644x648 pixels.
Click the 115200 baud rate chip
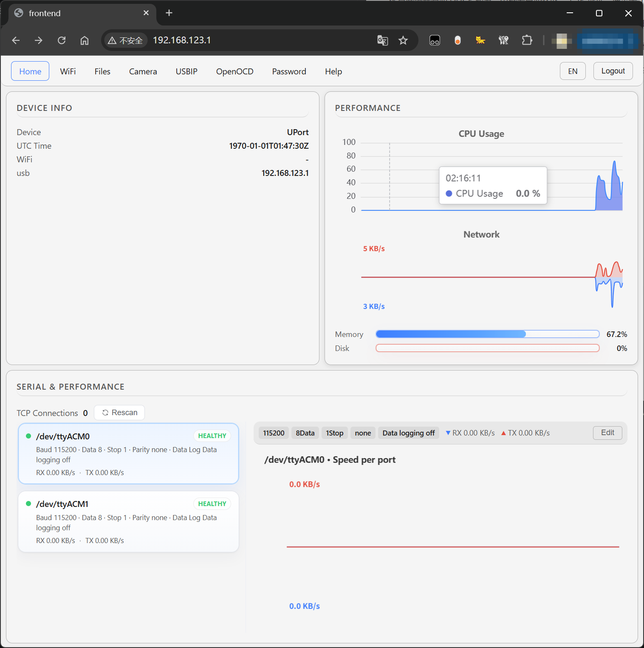274,433
